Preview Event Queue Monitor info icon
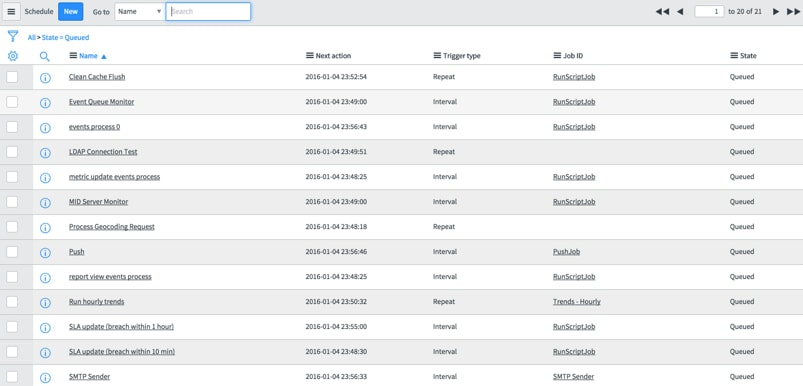Screen dimensions: 803x386 click(45, 103)
